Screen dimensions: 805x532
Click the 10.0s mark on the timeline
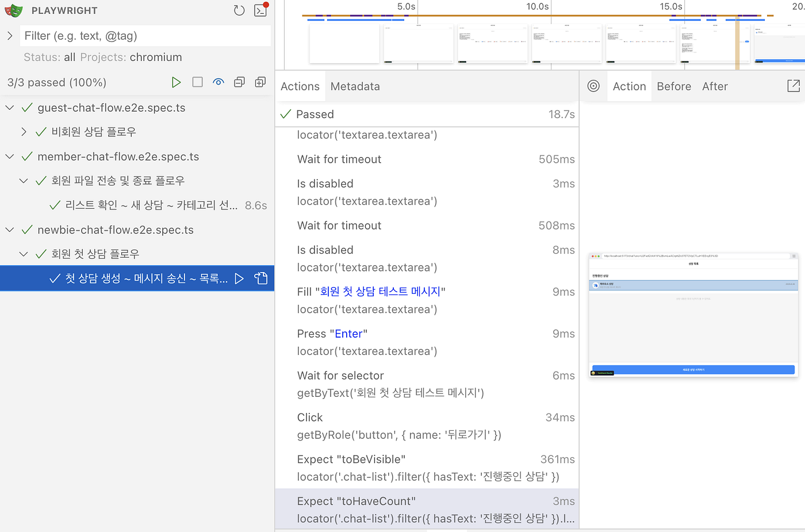[x=538, y=6]
